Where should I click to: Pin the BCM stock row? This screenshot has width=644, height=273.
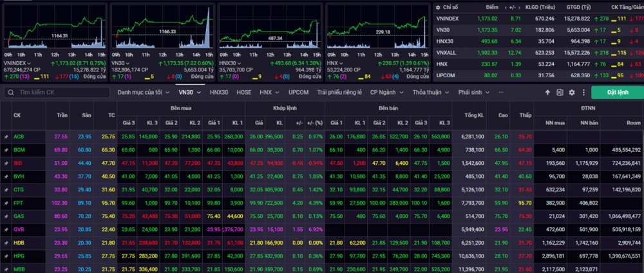click(6, 150)
